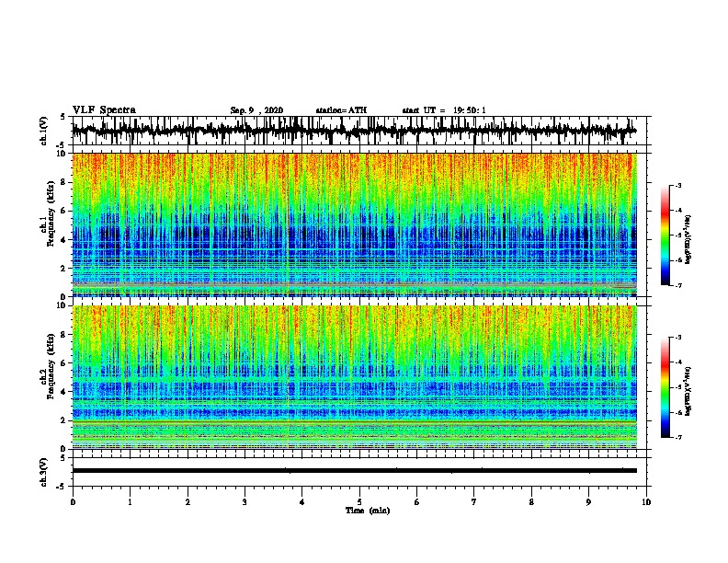728x563 pixels.
Task: Click the "2" tick on the time axis
Action: [188, 502]
